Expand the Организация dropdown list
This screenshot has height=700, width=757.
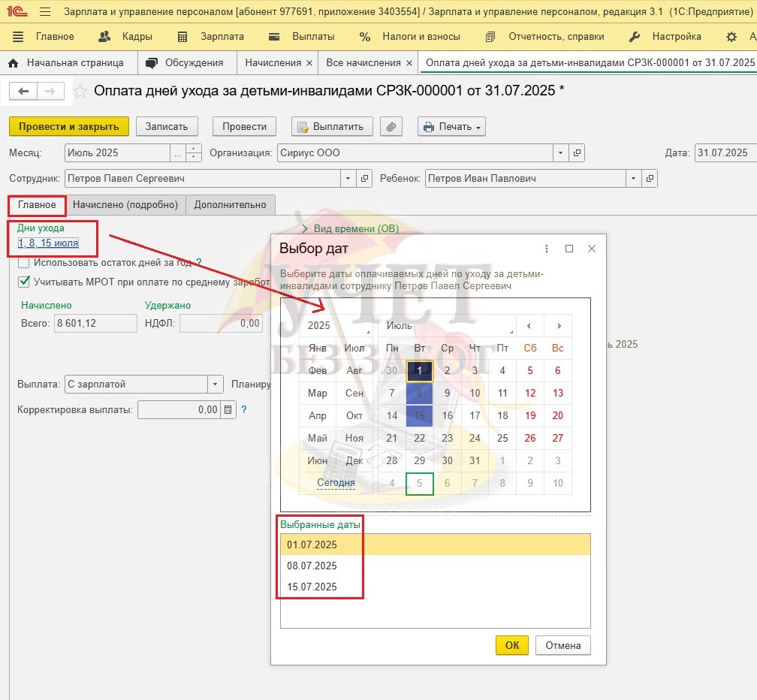(560, 153)
